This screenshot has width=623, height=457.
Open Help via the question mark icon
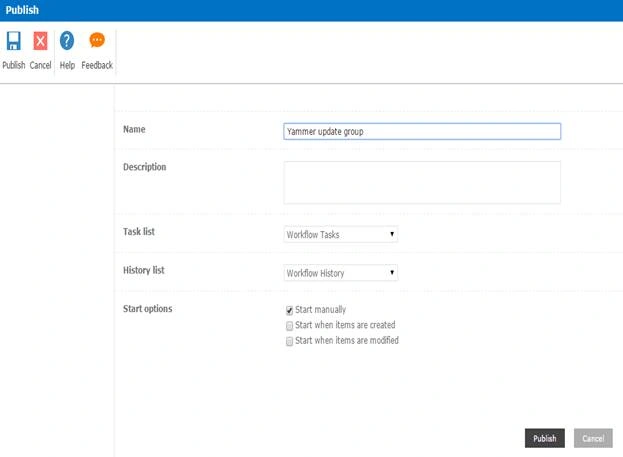(x=67, y=41)
